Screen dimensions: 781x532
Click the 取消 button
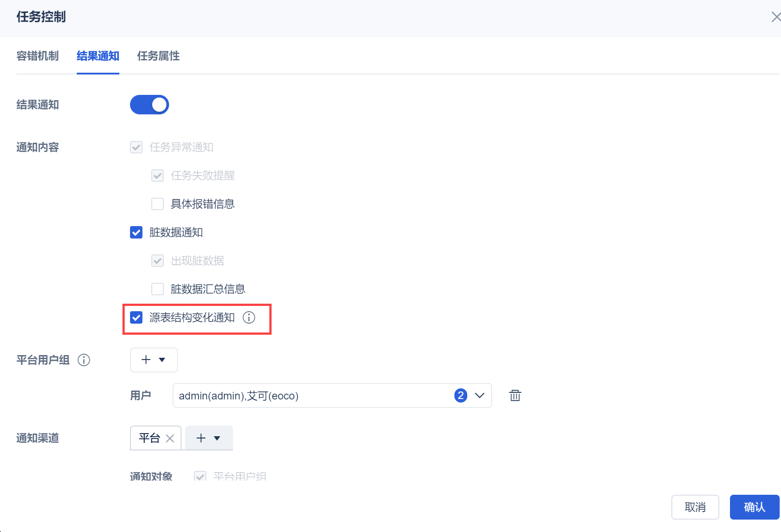(695, 507)
